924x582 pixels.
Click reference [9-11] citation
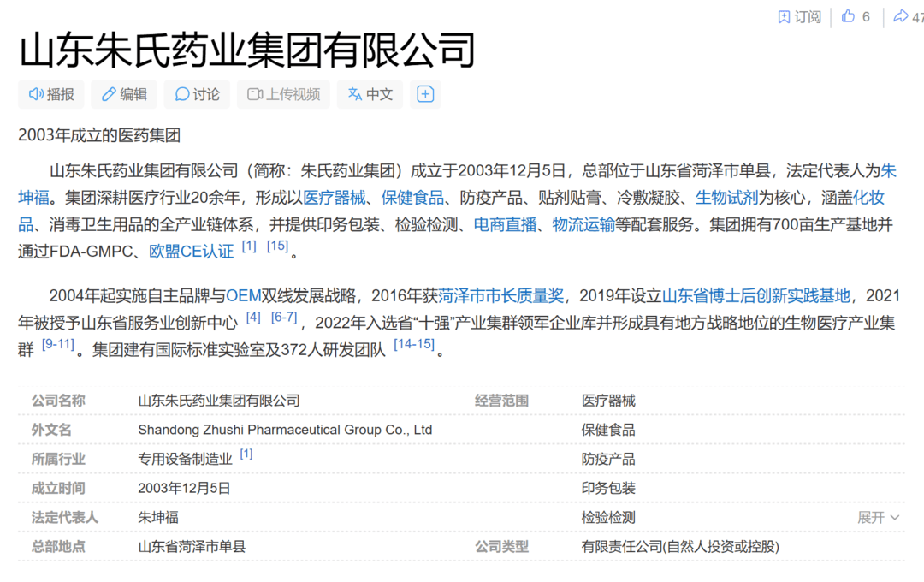point(58,344)
